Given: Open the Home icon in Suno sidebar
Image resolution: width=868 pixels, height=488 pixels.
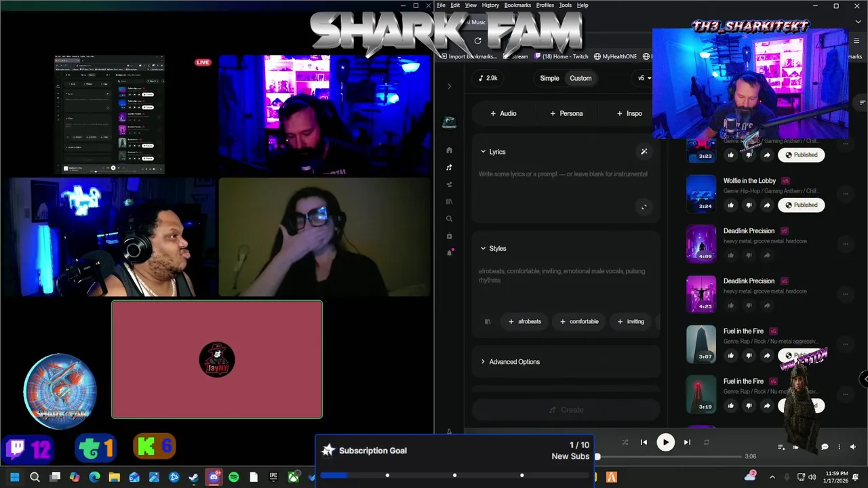Looking at the screenshot, I should point(449,150).
